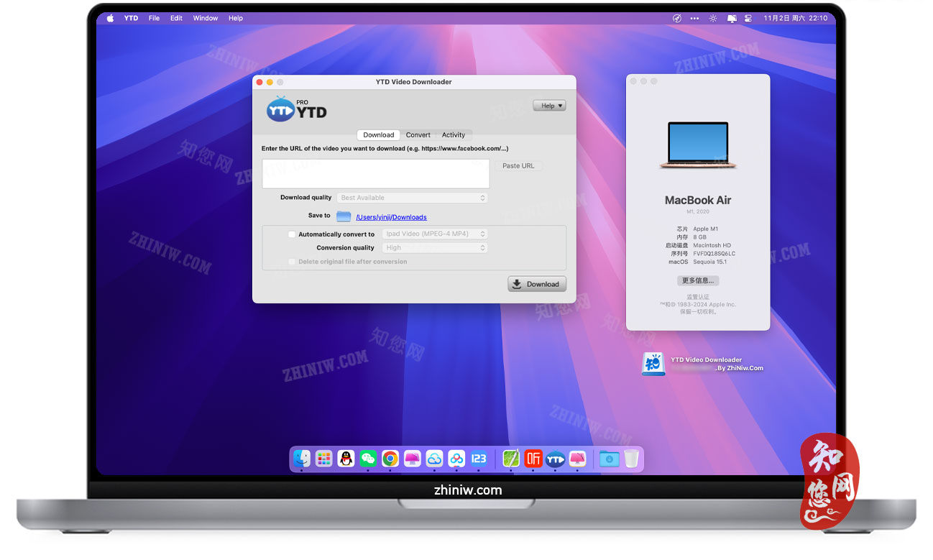Image resolution: width=933 pixels, height=560 pixels.
Task: Open QQ penguin app in dock
Action: point(346,459)
